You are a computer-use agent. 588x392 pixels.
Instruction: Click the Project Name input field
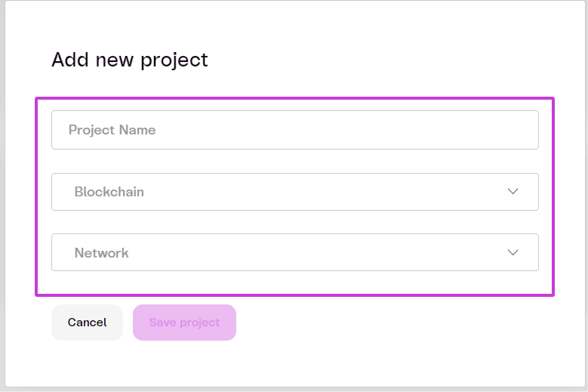click(x=294, y=130)
